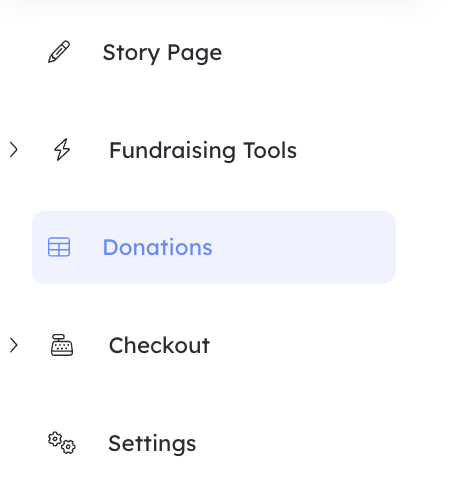Select the Fundraising Tools menu label
The width and height of the screenshot is (450, 492).
(203, 150)
